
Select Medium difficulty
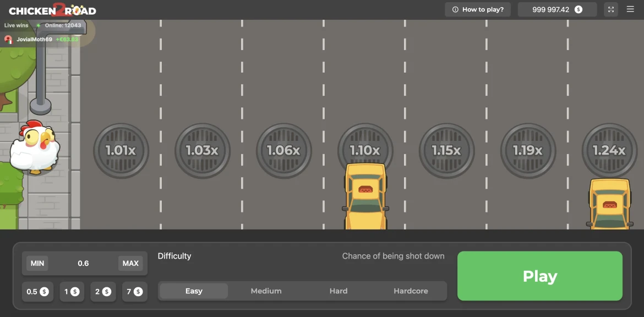pyautogui.click(x=266, y=291)
